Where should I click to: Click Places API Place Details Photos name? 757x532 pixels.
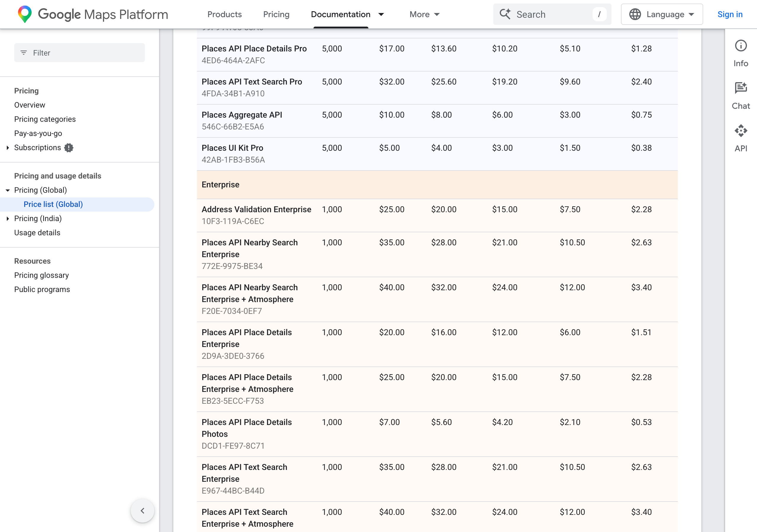247,428
